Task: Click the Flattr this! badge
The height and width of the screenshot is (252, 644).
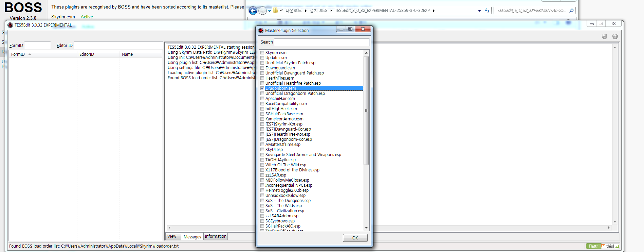Action: point(603,246)
